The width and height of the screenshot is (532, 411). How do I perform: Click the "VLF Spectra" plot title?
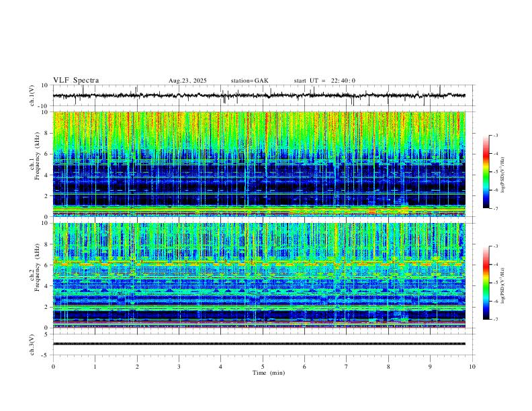coord(76,81)
